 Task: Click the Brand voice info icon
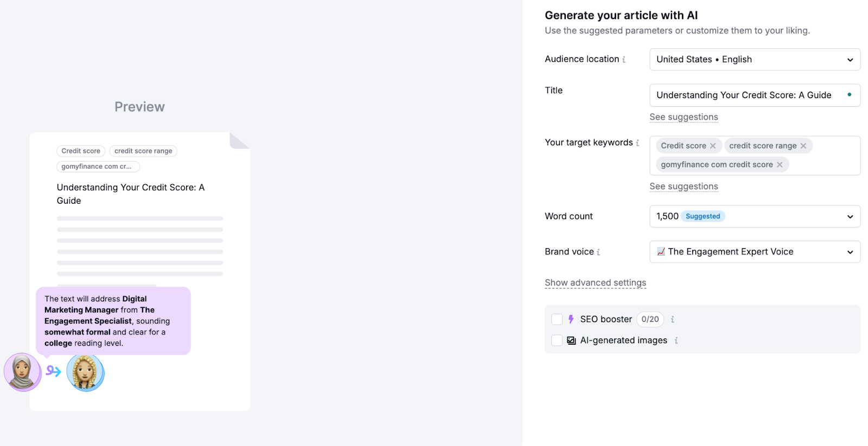coord(598,252)
